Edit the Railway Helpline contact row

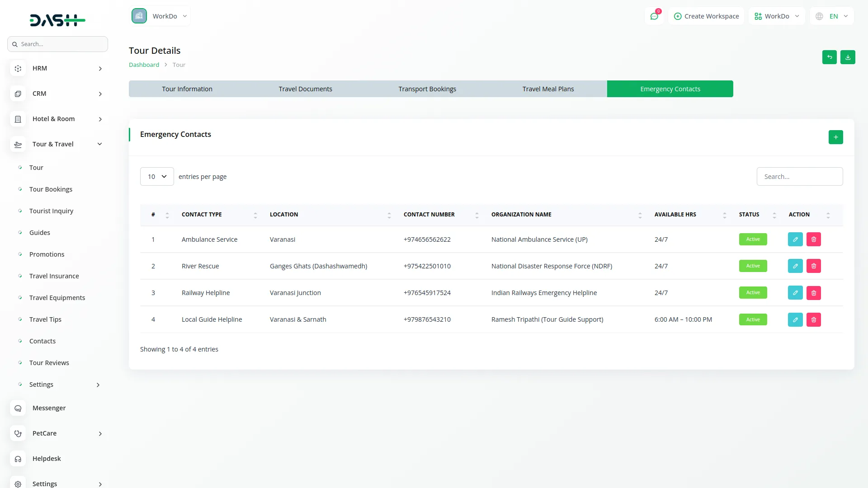795,293
